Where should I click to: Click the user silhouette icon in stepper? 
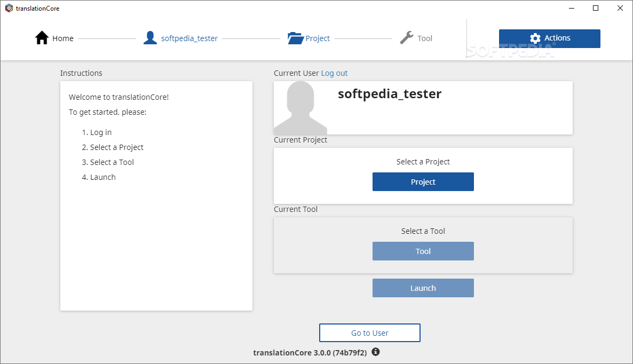(x=150, y=38)
